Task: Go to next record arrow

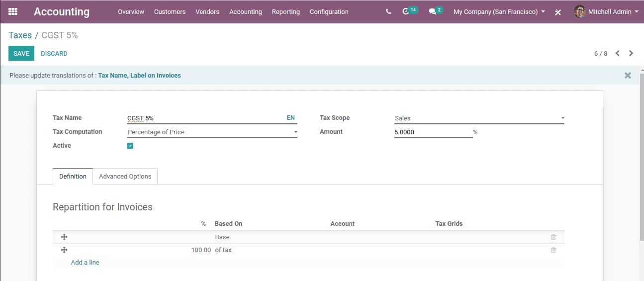Action: [631, 53]
